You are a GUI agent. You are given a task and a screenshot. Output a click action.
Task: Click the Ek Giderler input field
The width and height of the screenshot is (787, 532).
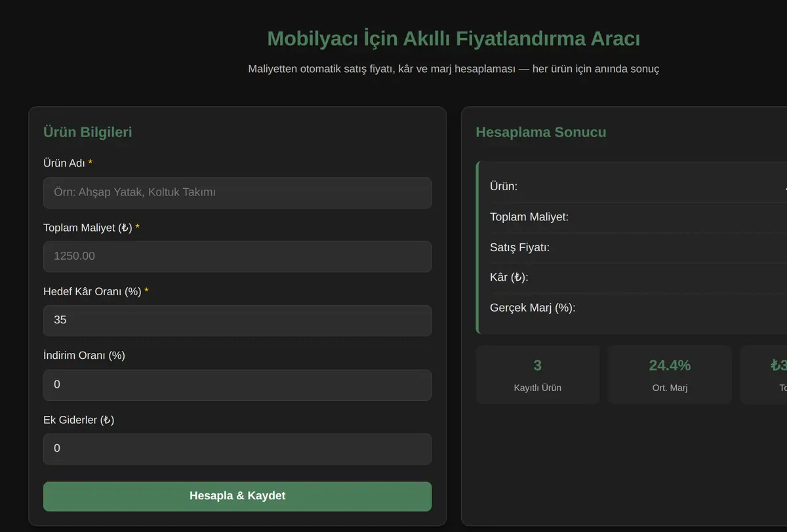tap(237, 449)
